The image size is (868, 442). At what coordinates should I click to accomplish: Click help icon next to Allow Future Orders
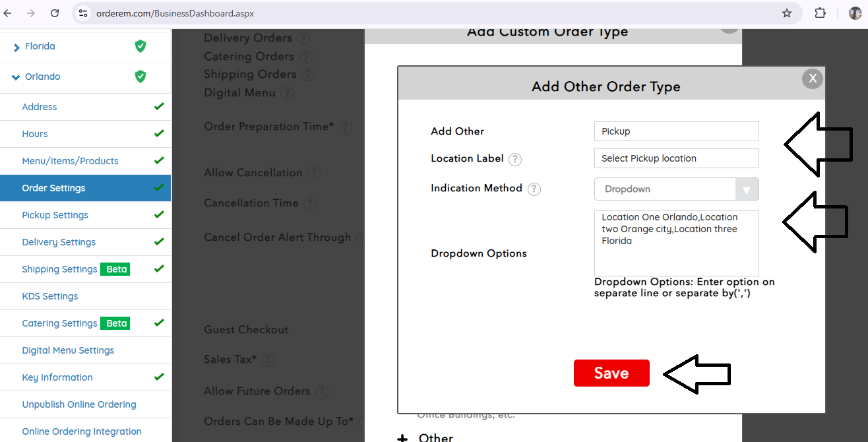click(321, 392)
